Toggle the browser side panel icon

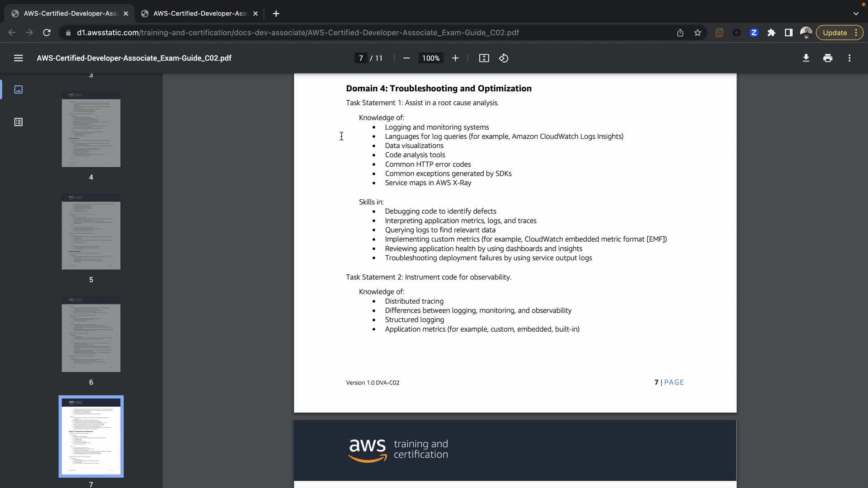pyautogui.click(x=788, y=33)
